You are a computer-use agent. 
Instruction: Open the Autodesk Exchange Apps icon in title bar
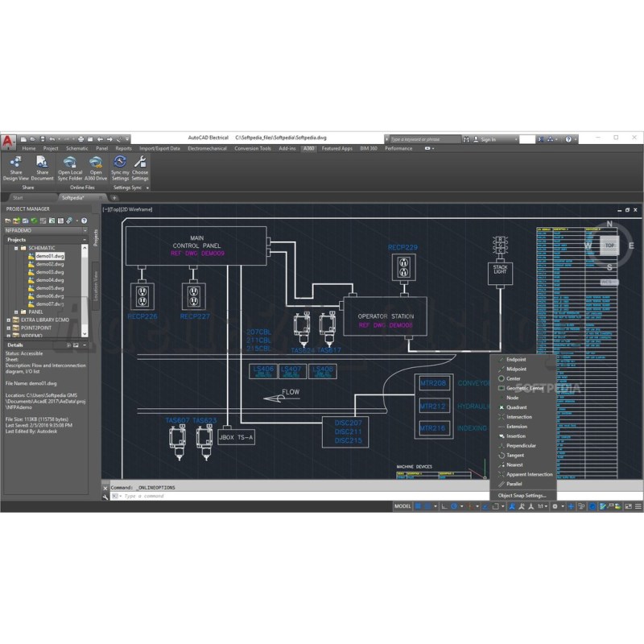click(541, 139)
